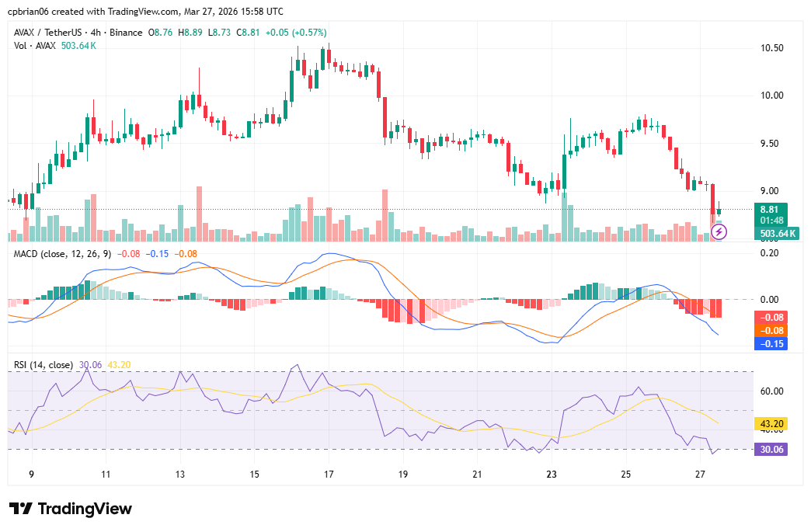Click the yellow 43.20 RSI average label
This screenshot has height=532, width=811.
click(x=772, y=425)
